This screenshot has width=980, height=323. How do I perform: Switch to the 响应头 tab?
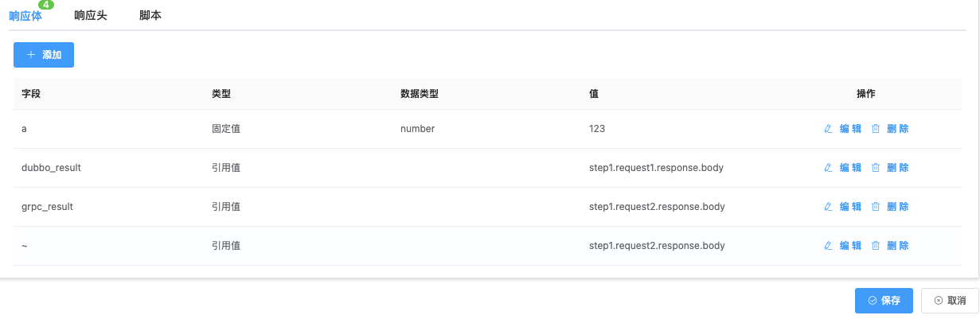90,15
